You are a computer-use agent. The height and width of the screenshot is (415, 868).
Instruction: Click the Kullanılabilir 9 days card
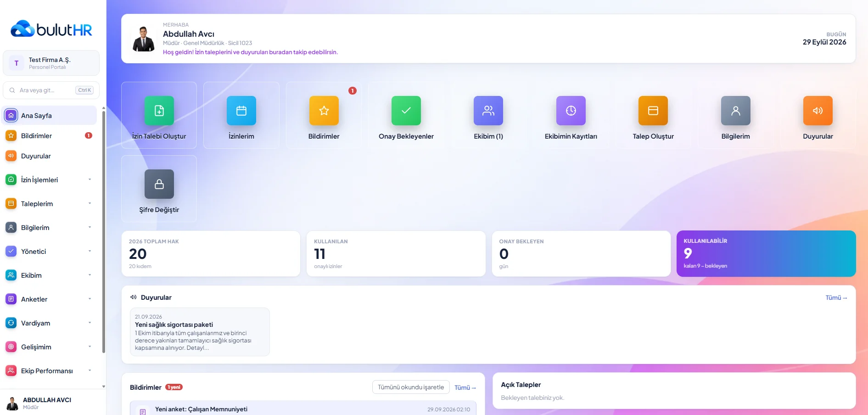[766, 253]
